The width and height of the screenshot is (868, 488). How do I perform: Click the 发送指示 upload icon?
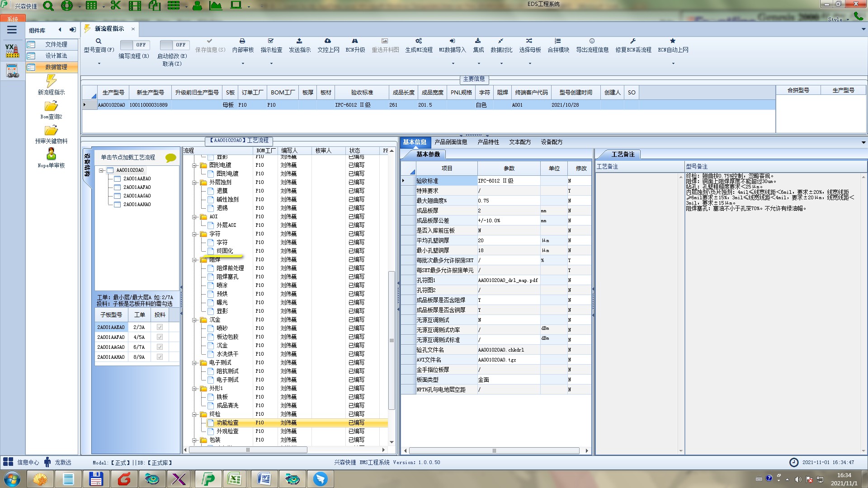pos(299,41)
